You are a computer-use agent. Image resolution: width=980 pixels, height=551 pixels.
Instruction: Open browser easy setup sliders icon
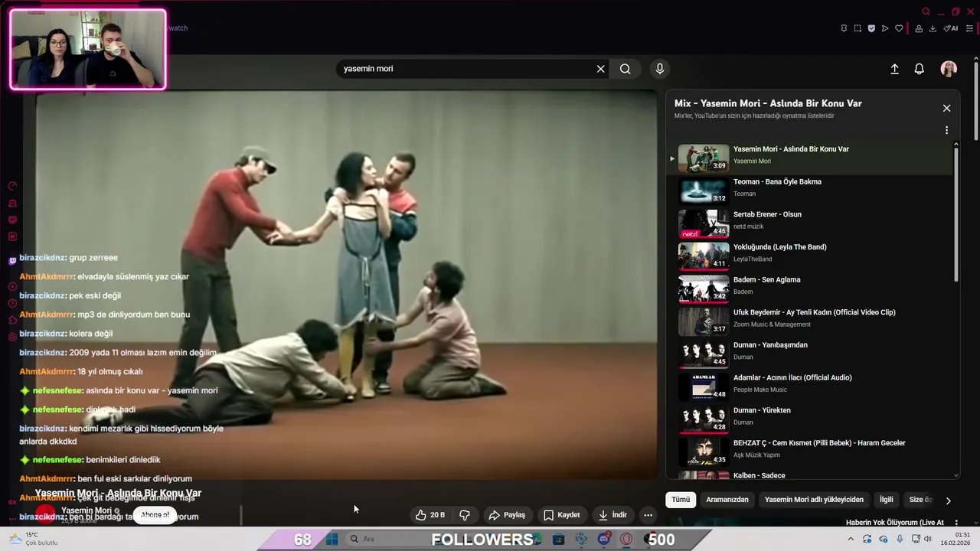[969, 28]
